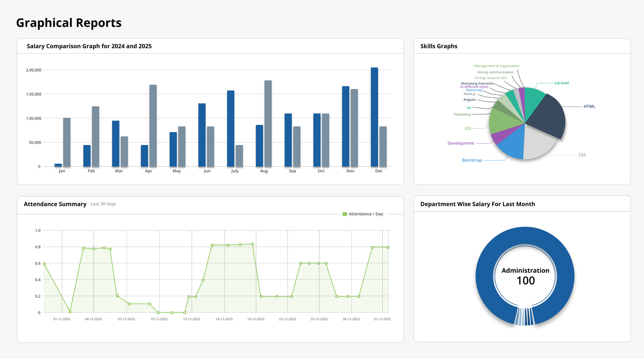
Task: Click the HTML label beside the pie chart
Action: (589, 107)
